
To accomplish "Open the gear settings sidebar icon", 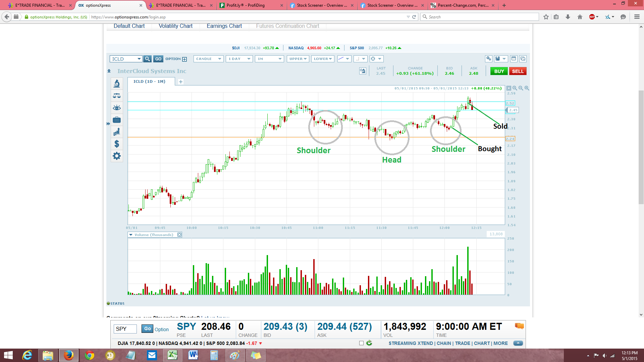I will click(x=117, y=156).
